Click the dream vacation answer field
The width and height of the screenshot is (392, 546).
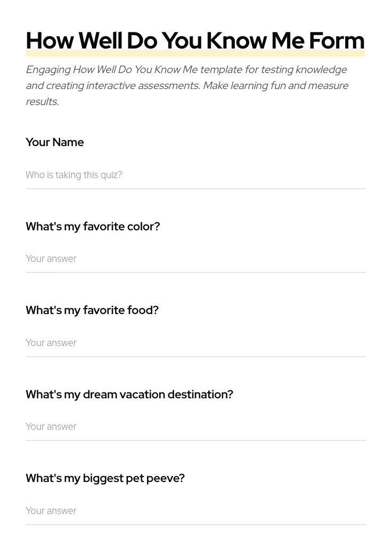click(196, 427)
